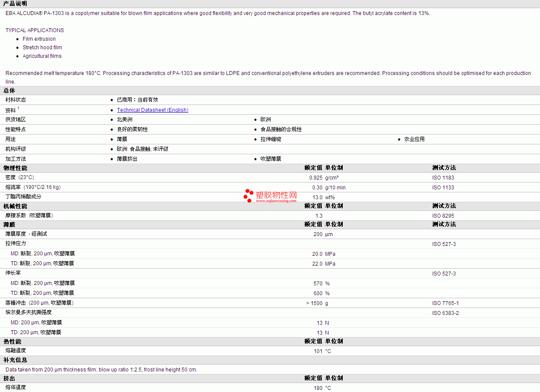Click ISO 527-3 in the 拉伸应力 row
The height and width of the screenshot is (392, 540).
[444, 244]
